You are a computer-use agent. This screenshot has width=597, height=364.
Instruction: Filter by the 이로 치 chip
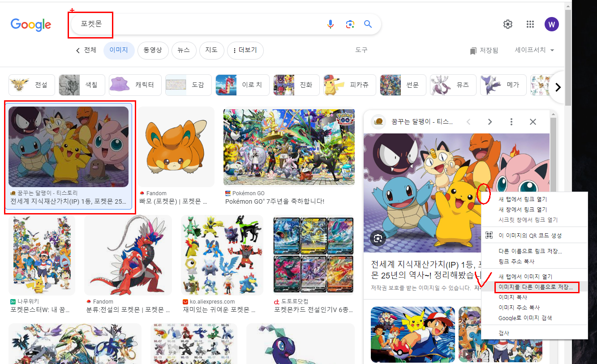242,85
